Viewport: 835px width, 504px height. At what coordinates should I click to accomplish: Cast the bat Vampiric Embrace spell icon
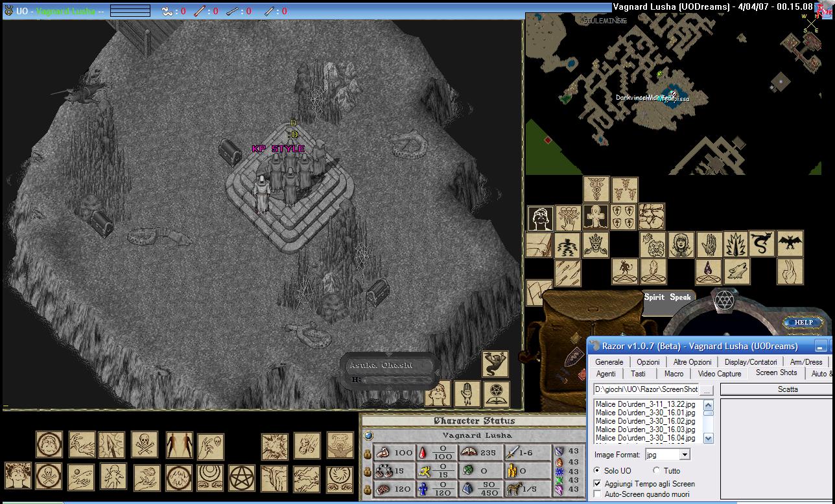[x=790, y=244]
